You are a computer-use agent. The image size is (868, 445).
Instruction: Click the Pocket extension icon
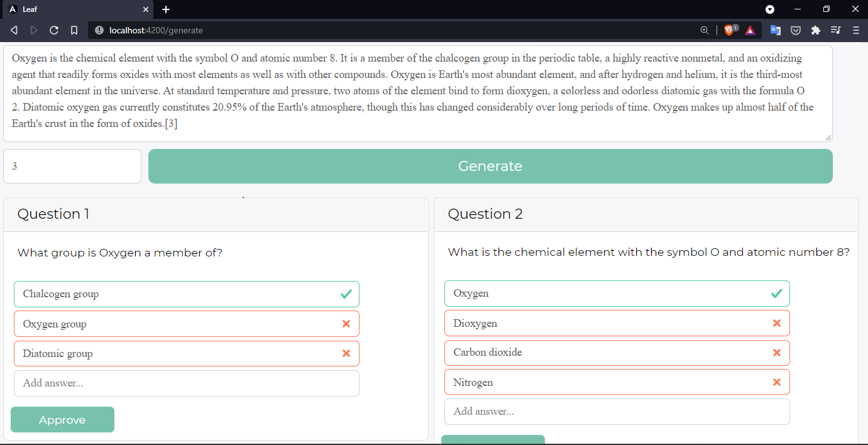coord(796,30)
